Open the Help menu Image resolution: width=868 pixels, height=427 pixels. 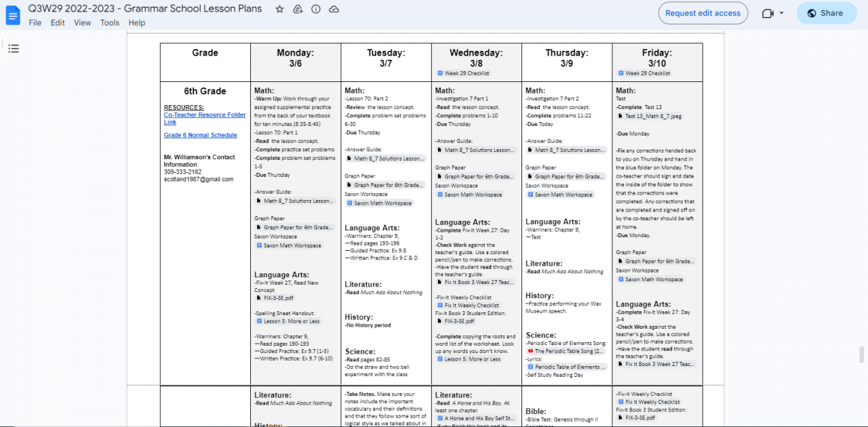coord(136,22)
